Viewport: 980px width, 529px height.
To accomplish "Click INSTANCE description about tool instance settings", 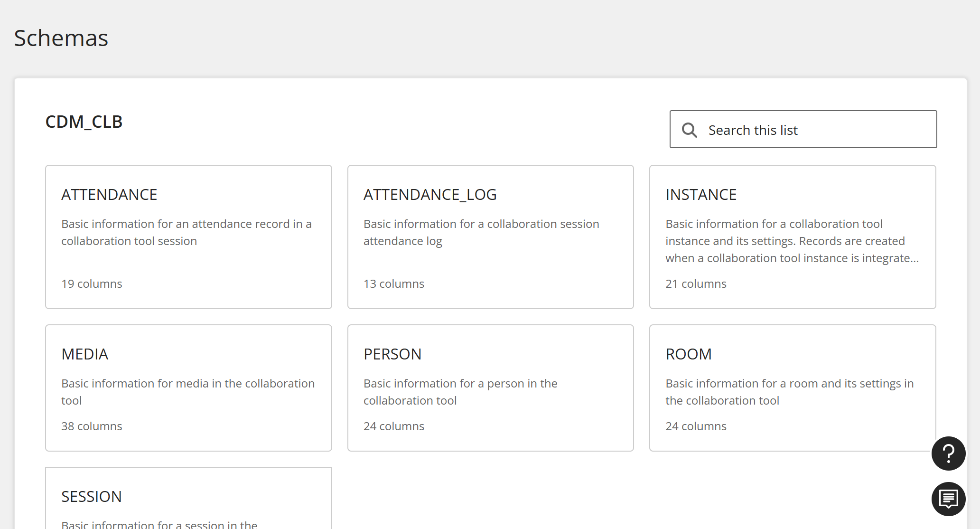I will (792, 241).
